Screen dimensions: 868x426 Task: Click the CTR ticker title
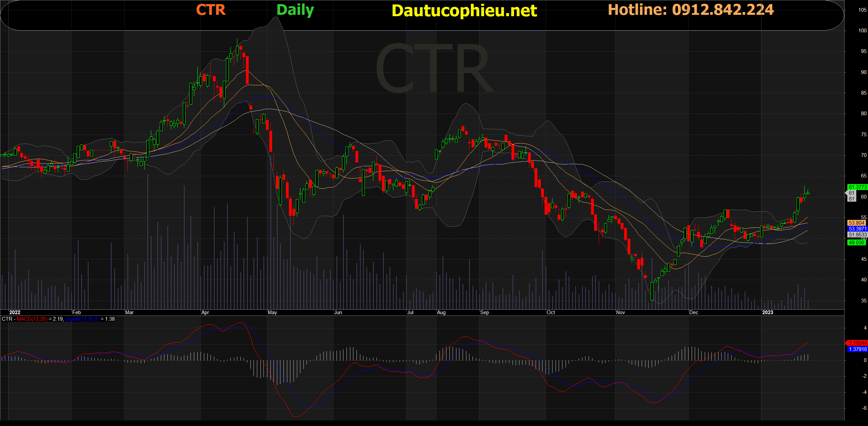(211, 10)
